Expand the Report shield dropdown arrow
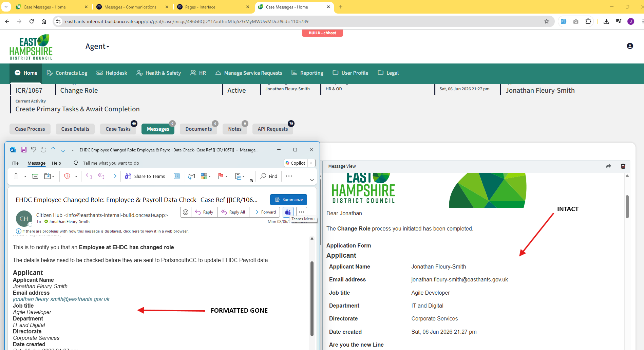Viewport: 644px width, 350px height. point(76,177)
